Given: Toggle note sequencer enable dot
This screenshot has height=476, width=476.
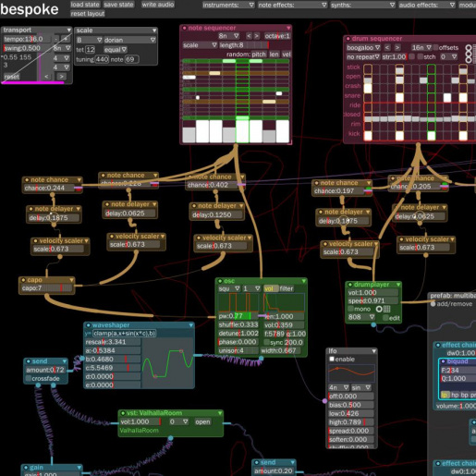Looking at the screenshot, I should pyautogui.click(x=184, y=28).
